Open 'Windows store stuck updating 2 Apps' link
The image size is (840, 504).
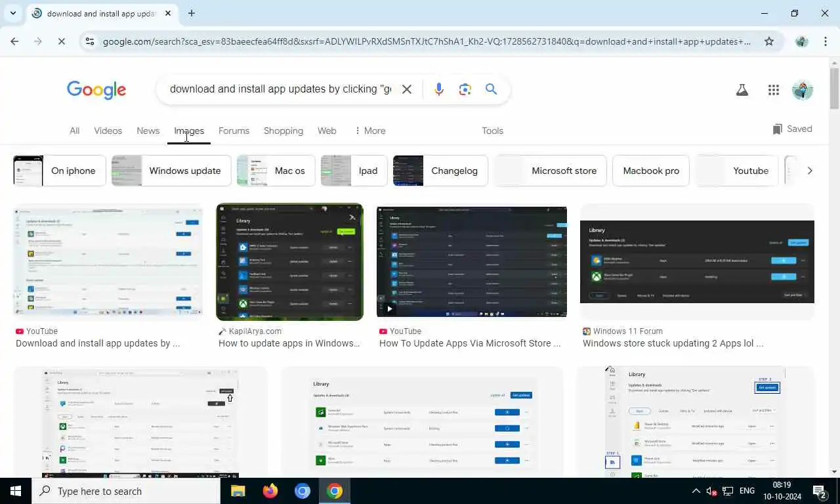[x=673, y=343]
